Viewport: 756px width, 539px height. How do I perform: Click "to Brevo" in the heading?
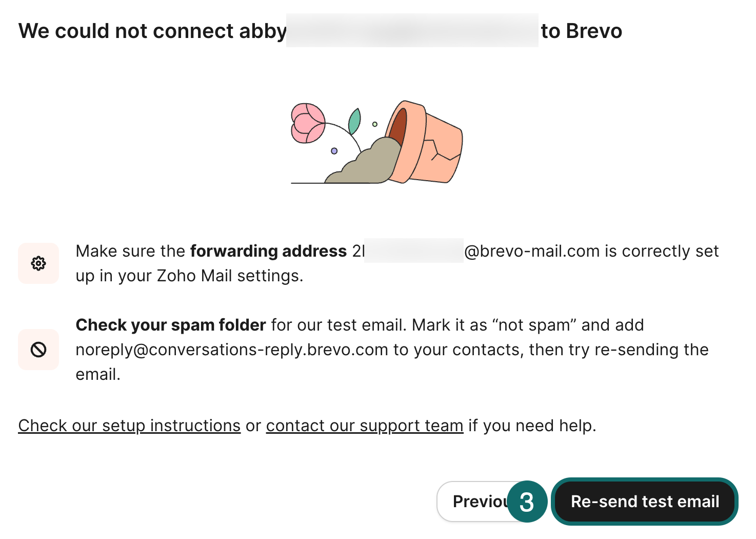[582, 31]
